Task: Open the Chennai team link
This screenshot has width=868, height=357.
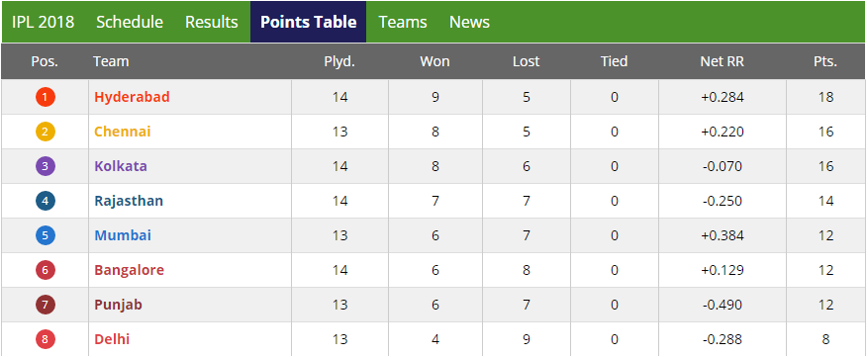Action: point(123,132)
